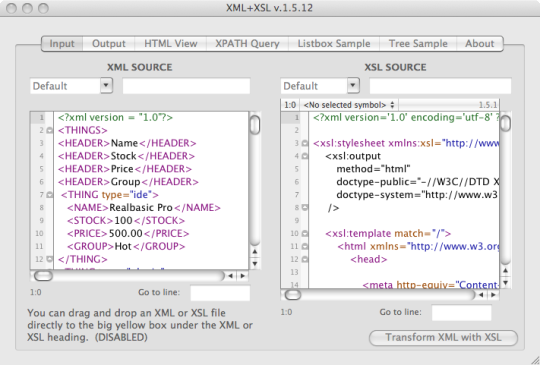Viewport: 540px width, 365px height.
Task: Select the Listbox Sample tab
Action: pos(334,44)
